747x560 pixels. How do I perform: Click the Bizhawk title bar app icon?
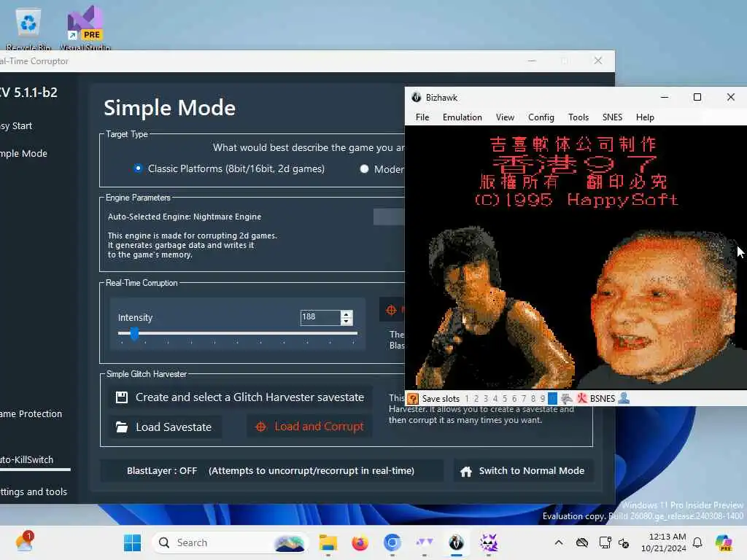click(x=417, y=97)
